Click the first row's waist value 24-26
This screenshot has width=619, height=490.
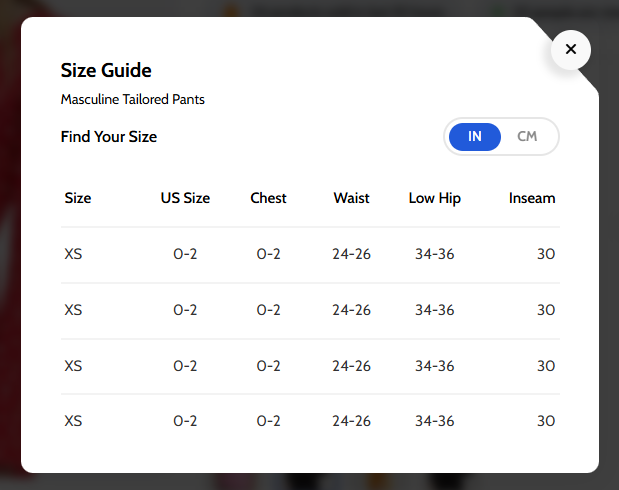point(351,254)
